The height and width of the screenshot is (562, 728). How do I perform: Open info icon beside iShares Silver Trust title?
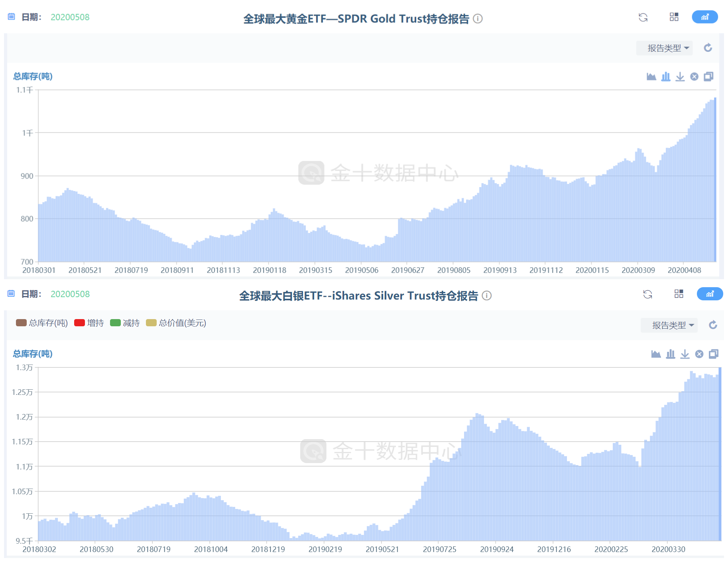pyautogui.click(x=487, y=296)
